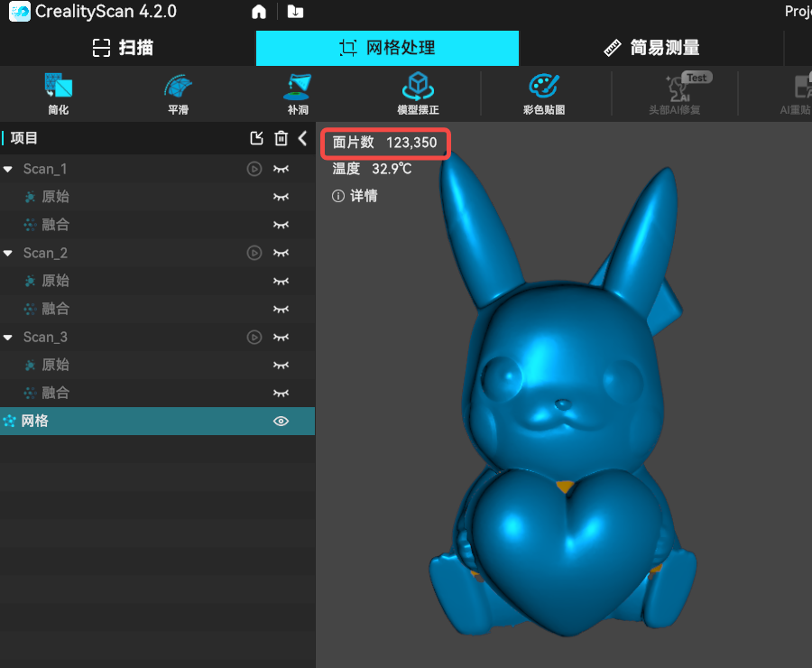Click the import folder icon in title bar
812x668 pixels.
(x=295, y=12)
